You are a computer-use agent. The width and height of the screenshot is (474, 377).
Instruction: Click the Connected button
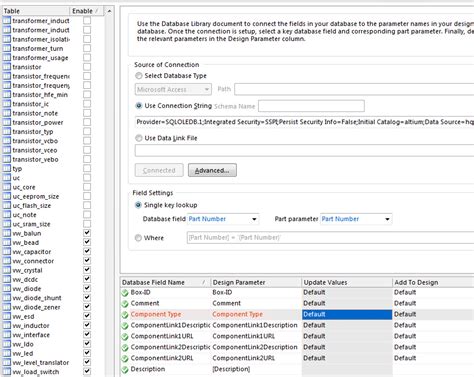point(159,170)
